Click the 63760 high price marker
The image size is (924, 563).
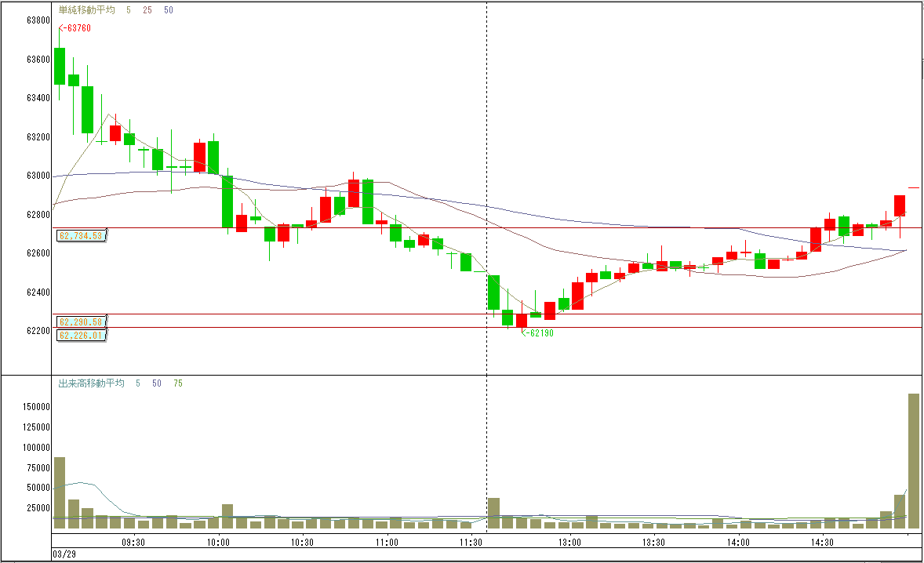click(75, 28)
